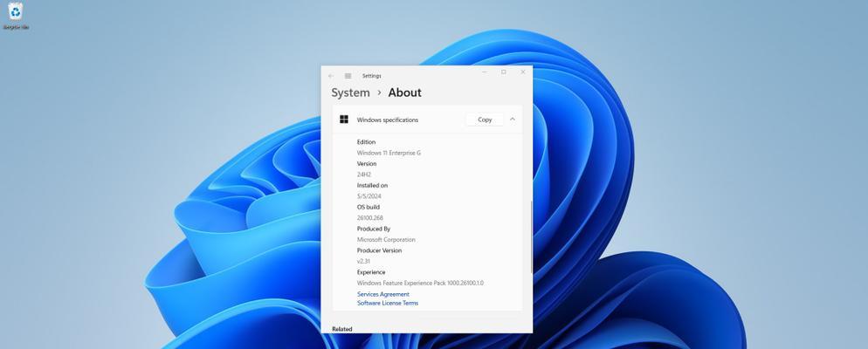Click the About breadcrumb heading
This screenshot has width=868, height=349.
(404, 92)
